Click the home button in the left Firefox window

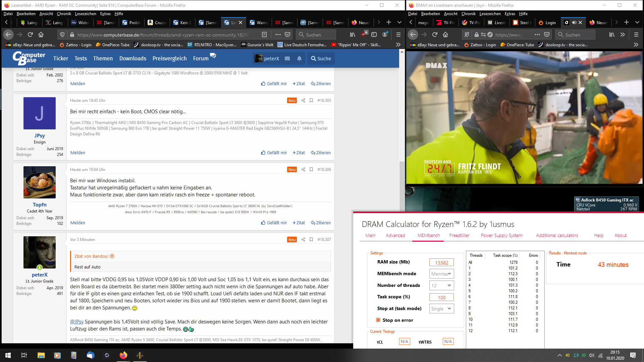[x=41, y=35]
